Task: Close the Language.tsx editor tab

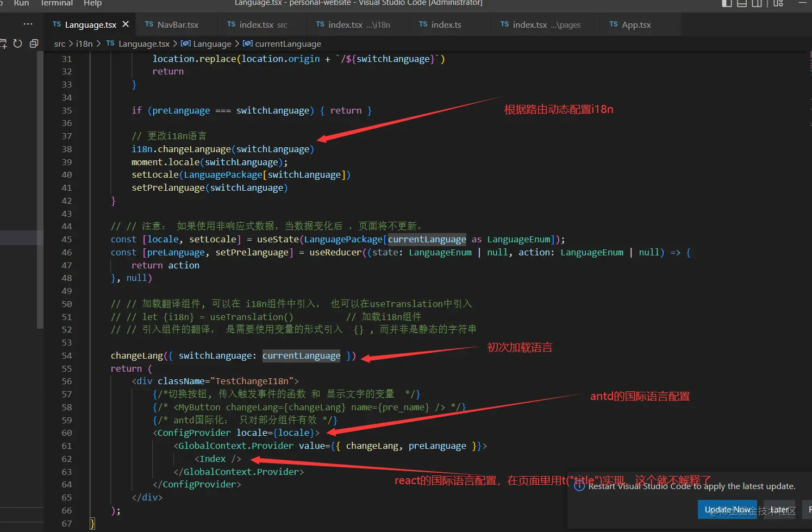Action: [126, 24]
